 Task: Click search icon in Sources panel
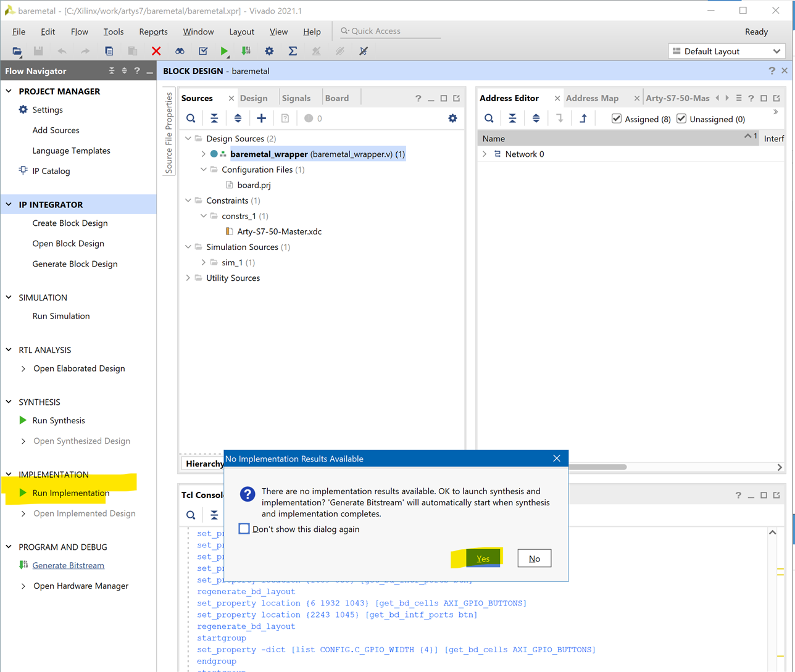191,118
